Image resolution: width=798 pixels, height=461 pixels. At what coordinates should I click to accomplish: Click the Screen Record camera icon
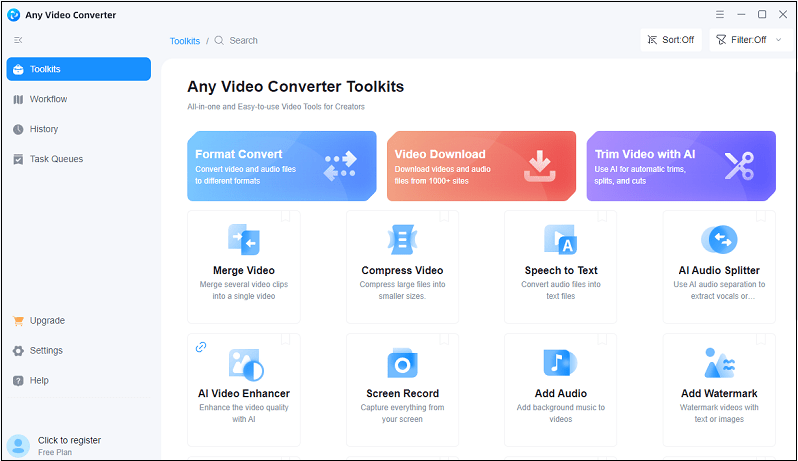click(x=402, y=363)
